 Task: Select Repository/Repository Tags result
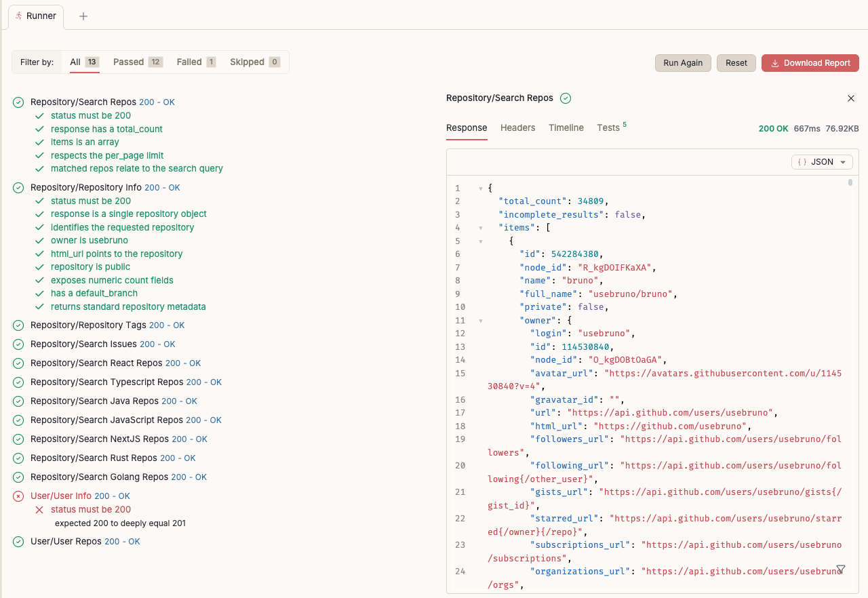(x=108, y=325)
